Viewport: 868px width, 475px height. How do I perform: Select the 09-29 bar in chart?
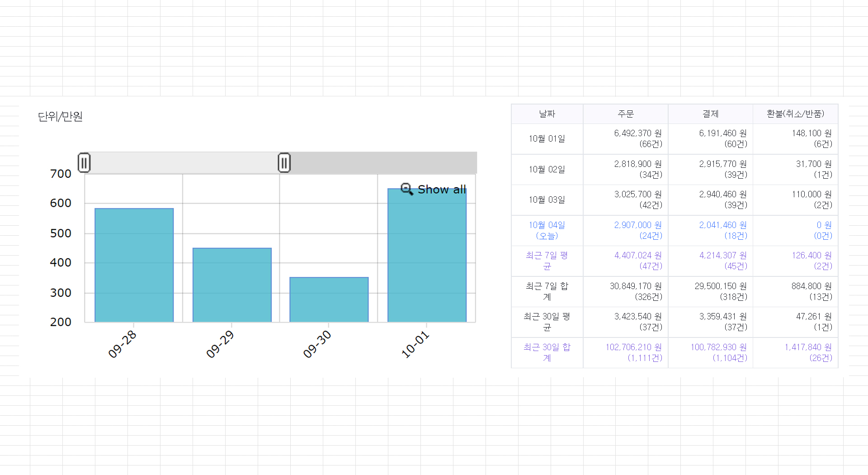pyautogui.click(x=232, y=285)
